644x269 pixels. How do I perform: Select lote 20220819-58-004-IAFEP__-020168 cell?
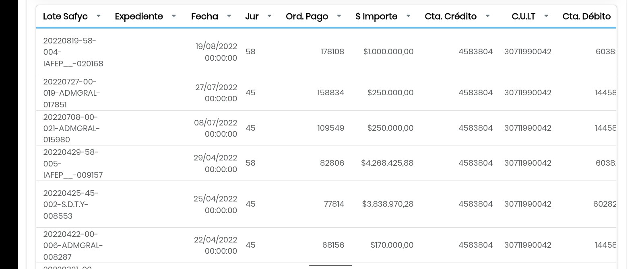pos(73,52)
